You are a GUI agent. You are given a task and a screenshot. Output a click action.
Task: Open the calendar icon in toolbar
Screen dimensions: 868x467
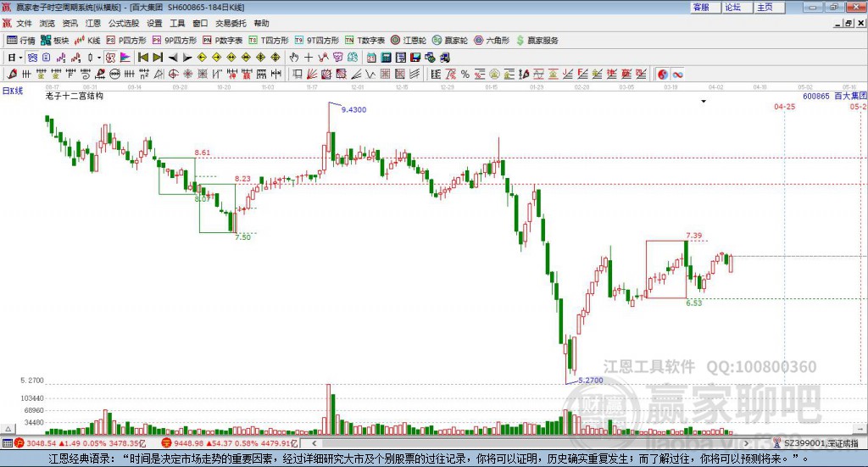pos(371,58)
